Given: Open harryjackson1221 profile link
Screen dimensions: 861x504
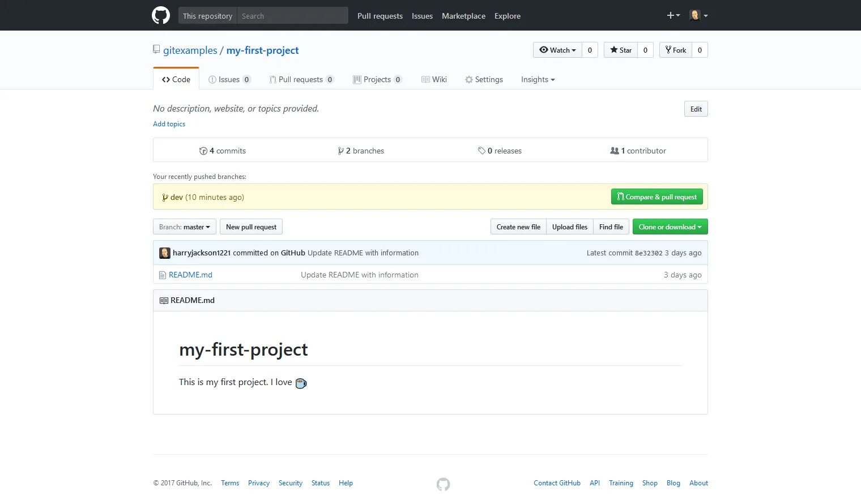Looking at the screenshot, I should click(202, 253).
